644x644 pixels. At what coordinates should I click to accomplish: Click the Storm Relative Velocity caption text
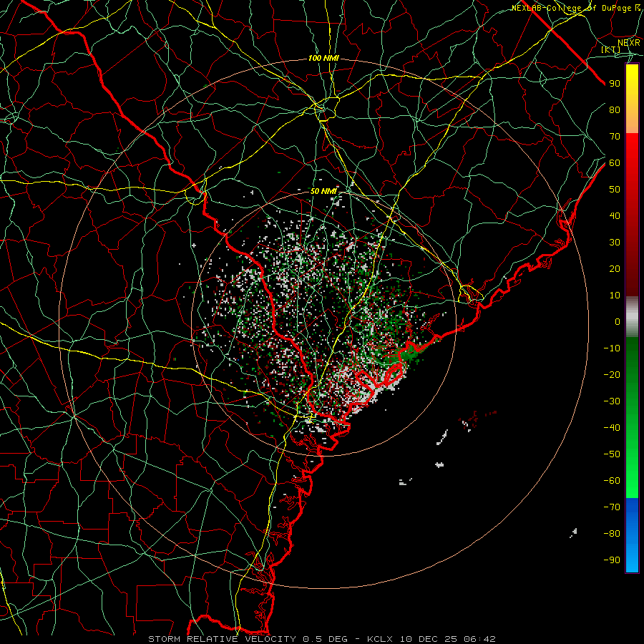pyautogui.click(x=321, y=639)
